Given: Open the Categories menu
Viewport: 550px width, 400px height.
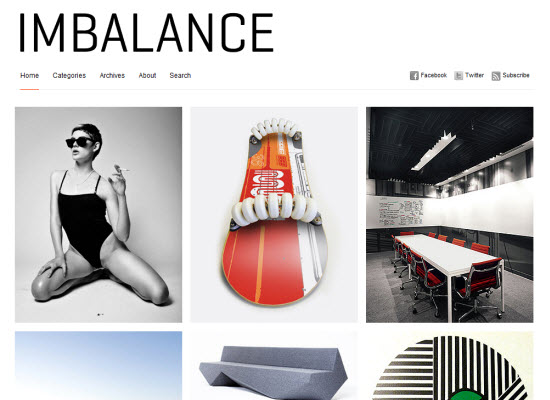Looking at the screenshot, I should (x=69, y=75).
